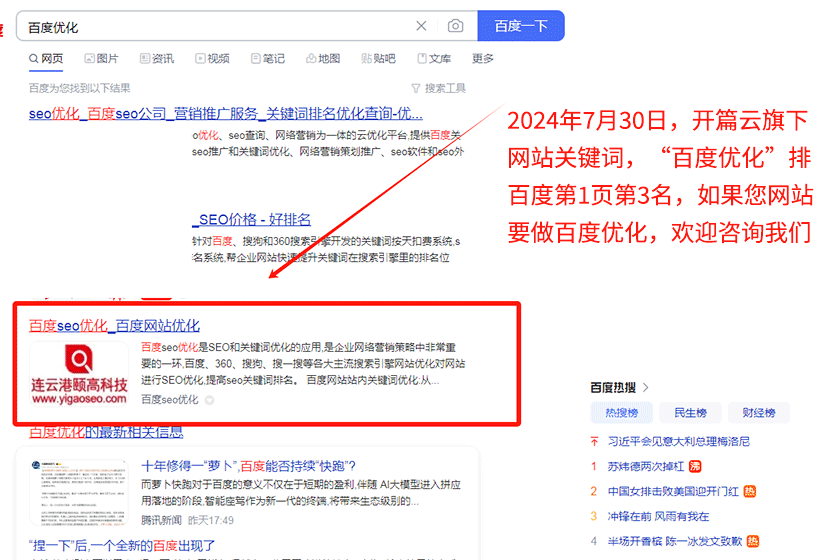Viewport: 820px width, 560px height.
Task: Open 习近平会见意大利总理梅洛尼 hot topic
Action: click(678, 442)
